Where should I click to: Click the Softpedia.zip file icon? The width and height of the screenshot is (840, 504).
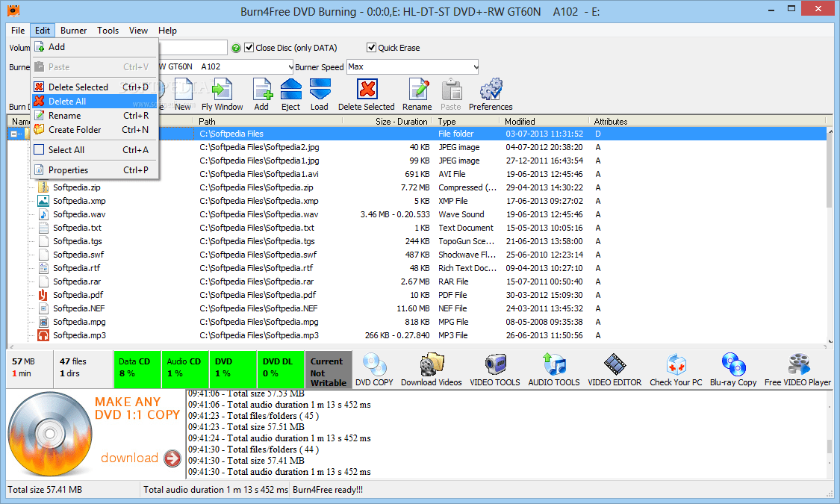pos(43,187)
